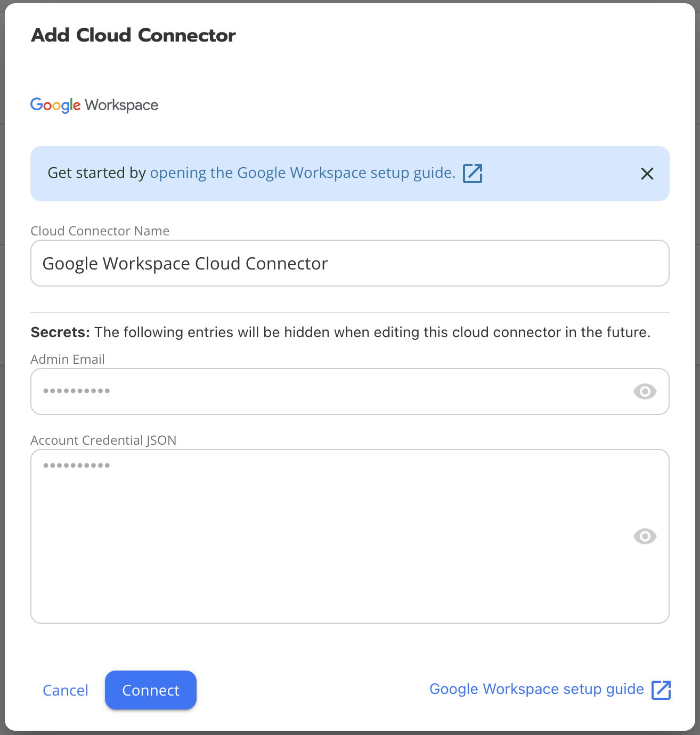Reveal the Admin Email with the eye icon
The width and height of the screenshot is (700, 735).
click(x=645, y=391)
